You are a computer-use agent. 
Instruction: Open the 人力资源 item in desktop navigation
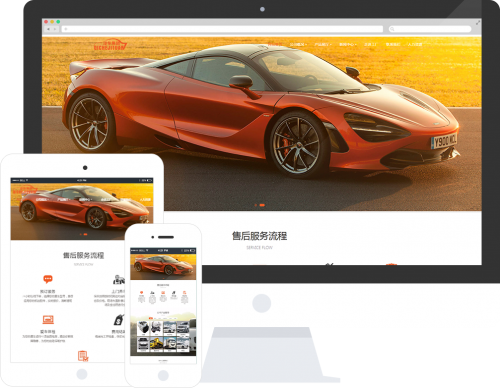click(415, 44)
